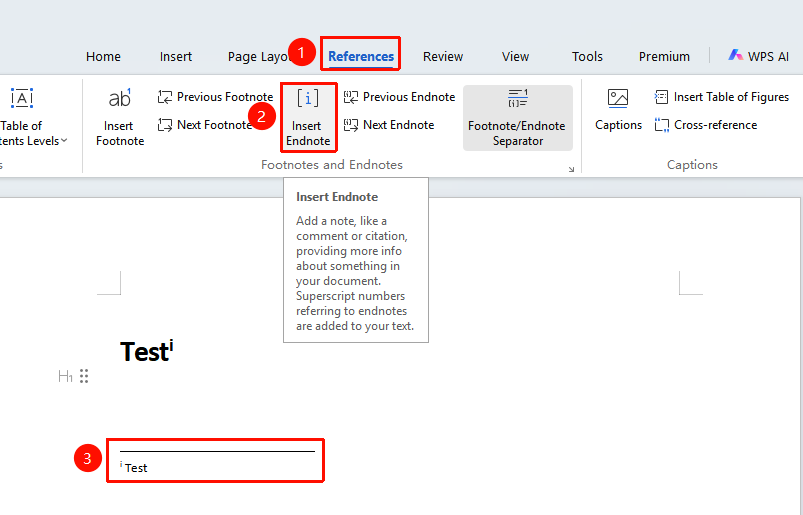Open the Review tab
The height and width of the screenshot is (515, 803).
(443, 56)
